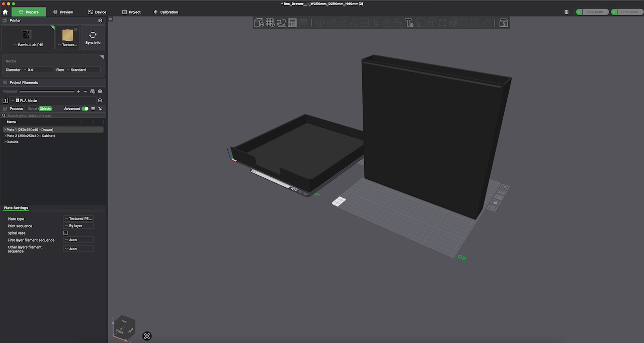This screenshot has width=644, height=343.
Task: Click the view orientation cube
Action: [x=123, y=327]
